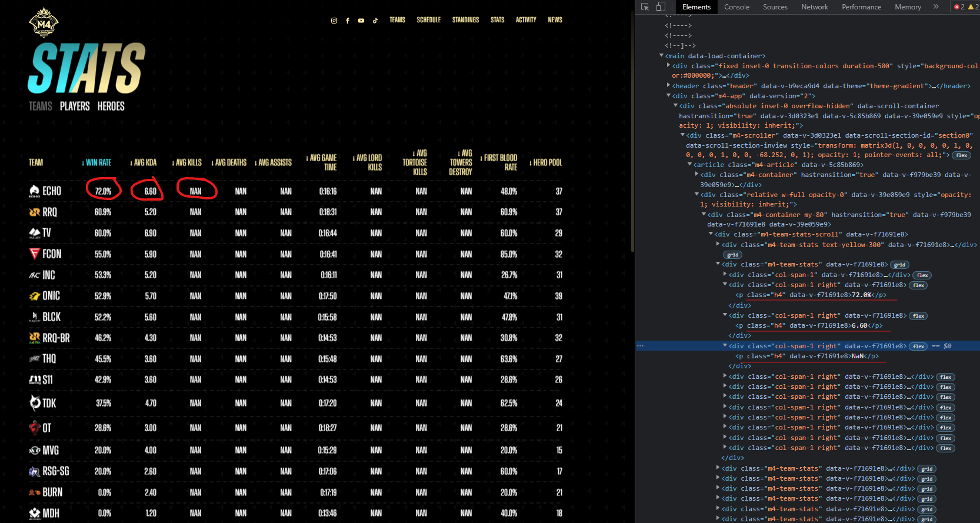This screenshot has width=980, height=523.
Task: Click the RRQ team logo
Action: click(x=34, y=212)
